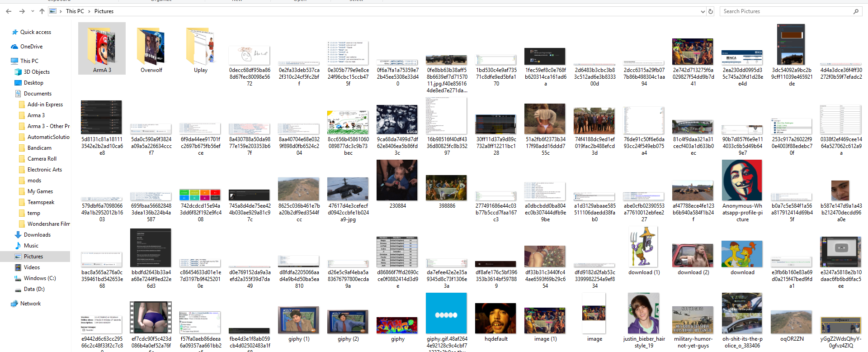Screen dimensions: 868x352
Task: Click the Videos filmstrip icon
Action: (x=18, y=267)
